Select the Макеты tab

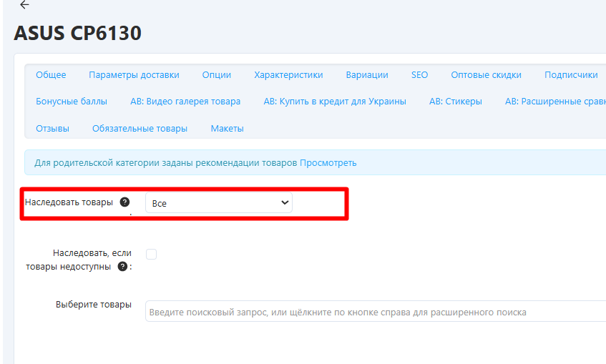pos(227,129)
